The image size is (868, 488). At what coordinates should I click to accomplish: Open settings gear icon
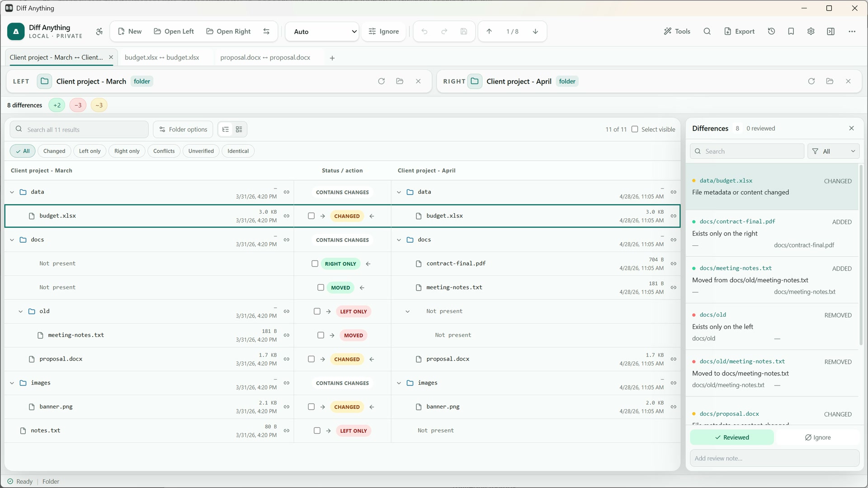811,31
